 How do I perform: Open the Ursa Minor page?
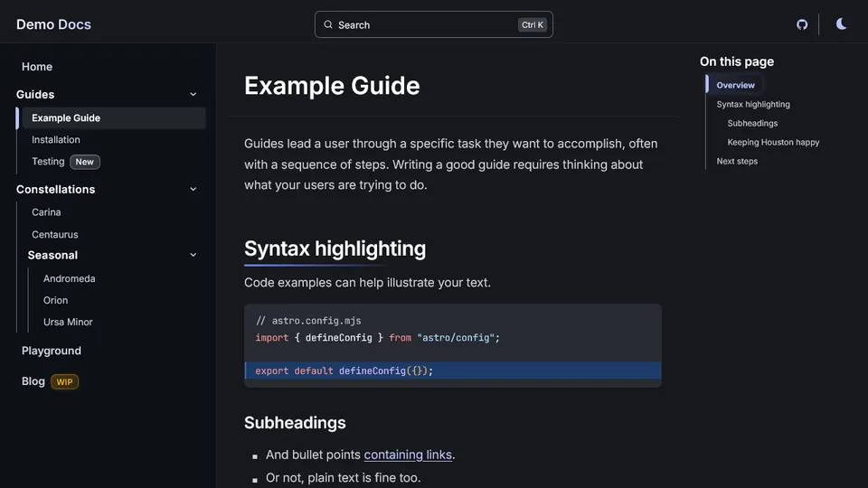(x=68, y=322)
